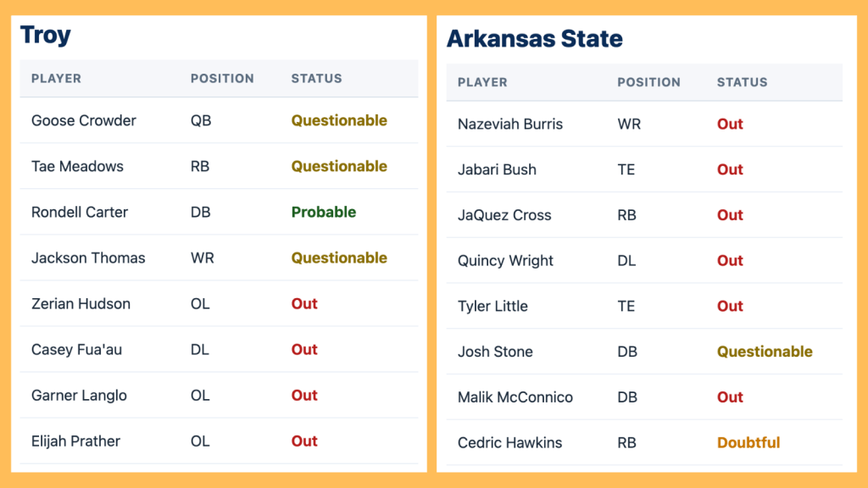Select Elijah Prather player name
The image size is (868, 488).
click(x=75, y=441)
